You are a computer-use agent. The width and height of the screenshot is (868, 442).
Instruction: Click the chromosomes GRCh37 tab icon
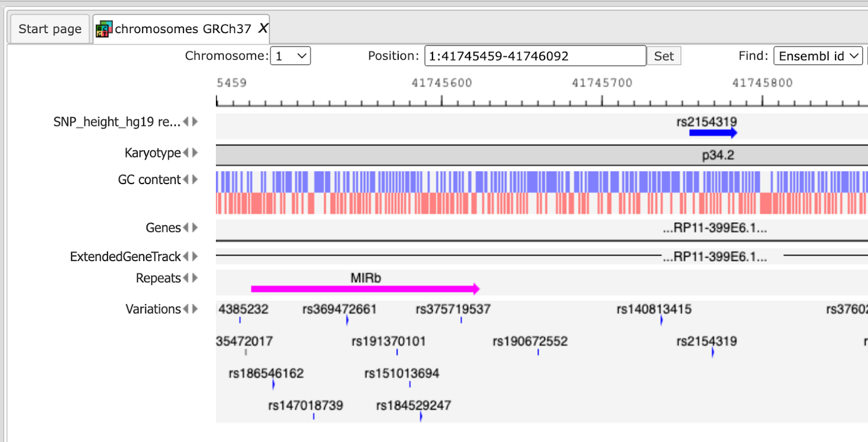point(104,29)
